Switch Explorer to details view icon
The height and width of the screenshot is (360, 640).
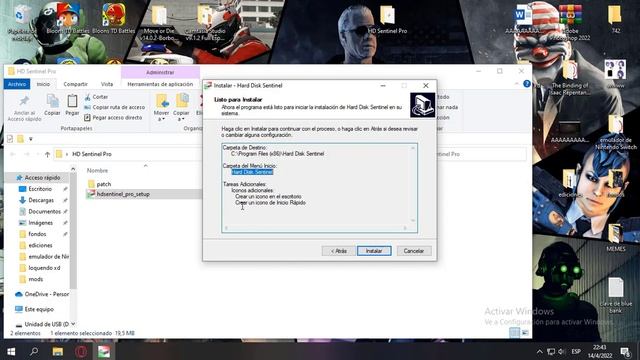(515, 333)
